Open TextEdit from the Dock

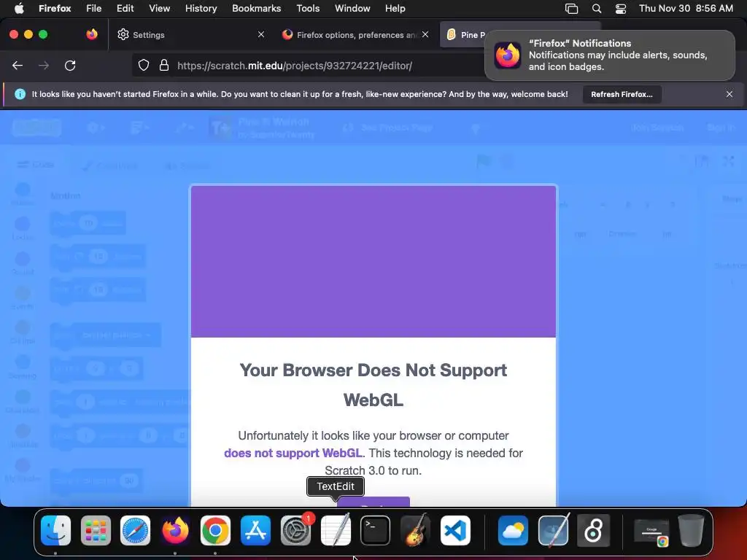click(336, 531)
